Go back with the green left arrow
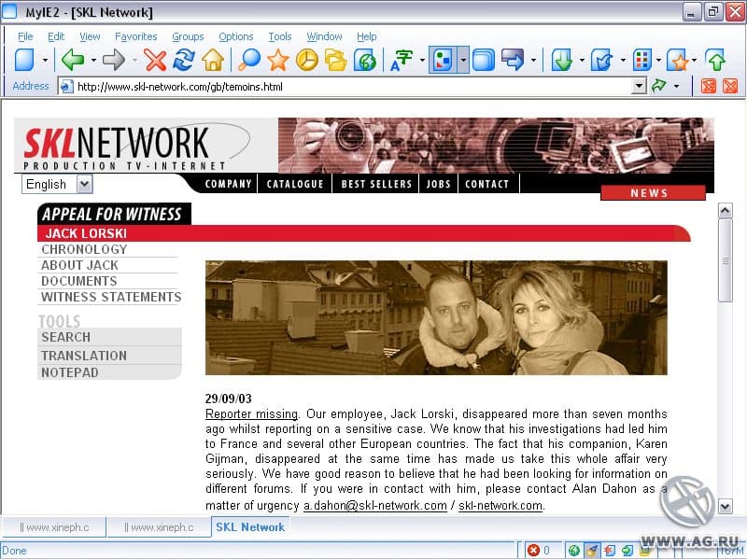The image size is (747, 560). click(73, 60)
